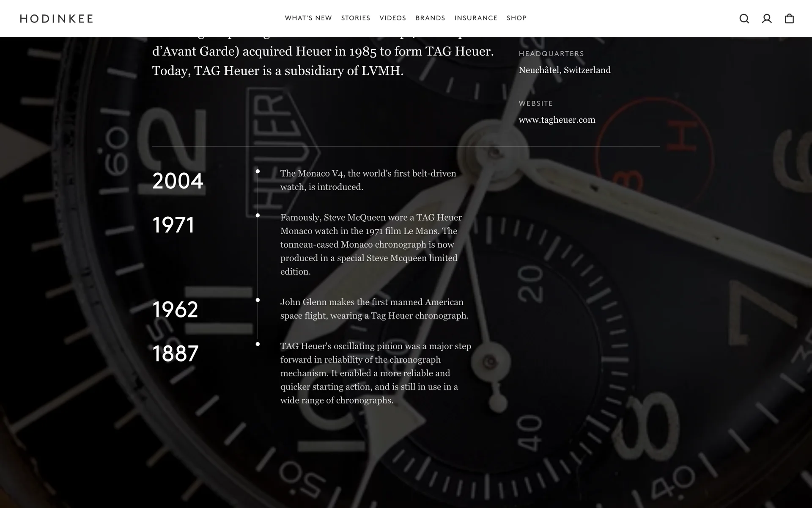Image resolution: width=812 pixels, height=508 pixels.
Task: Open the shopping bag icon
Action: click(x=789, y=19)
